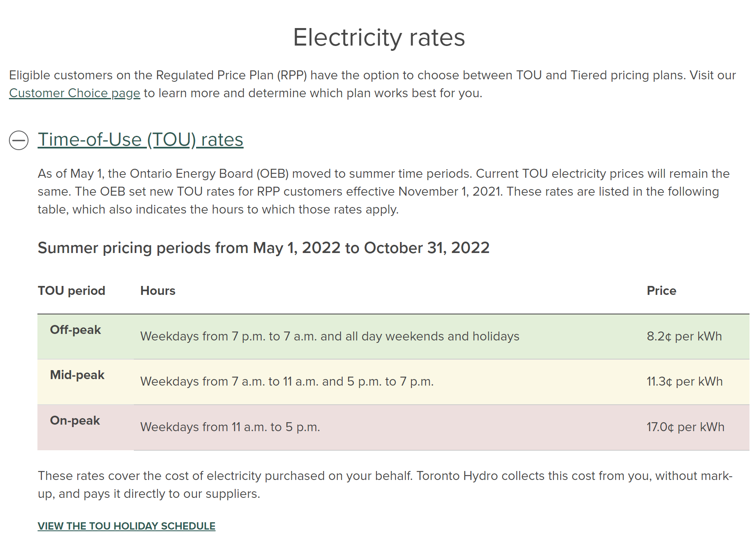
Task: Select the Mid-peak row label
Action: tap(77, 375)
